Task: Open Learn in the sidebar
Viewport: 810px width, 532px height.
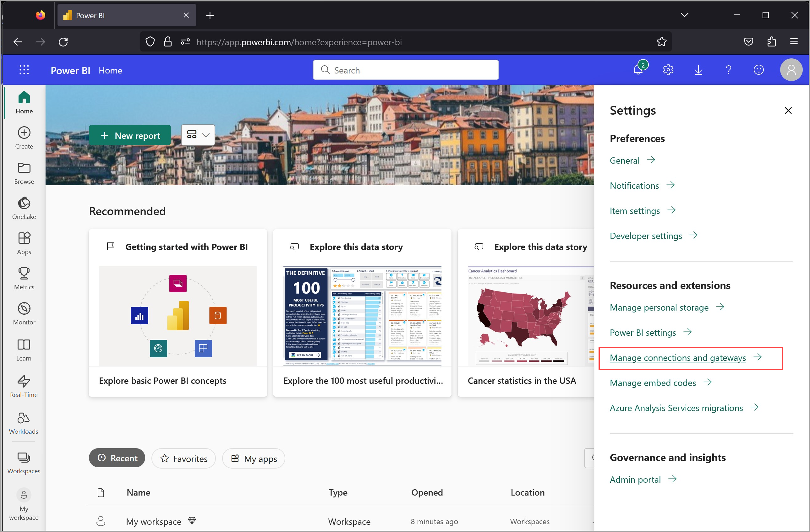Action: 24,350
